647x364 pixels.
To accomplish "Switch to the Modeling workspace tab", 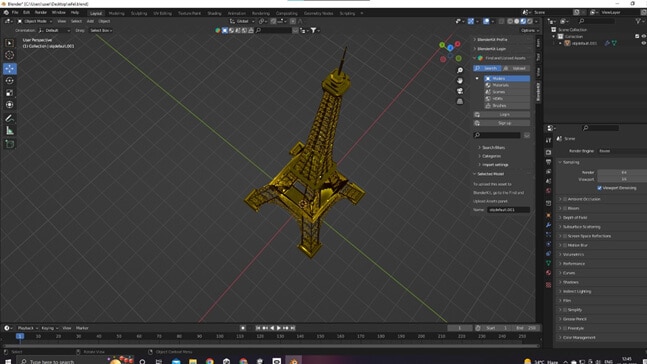I will coord(116,13).
